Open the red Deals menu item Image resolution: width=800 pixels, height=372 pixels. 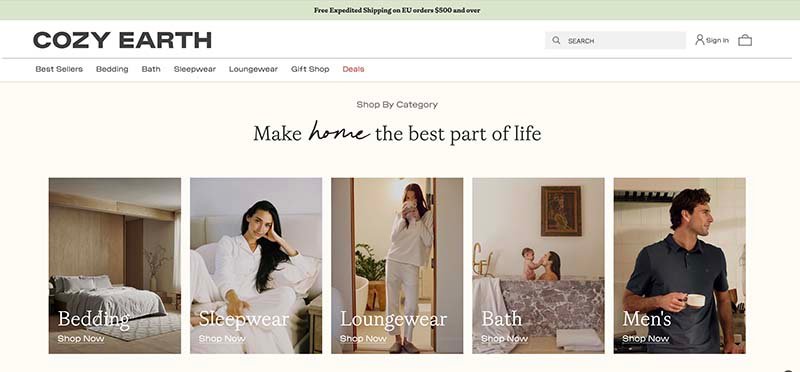(x=354, y=69)
